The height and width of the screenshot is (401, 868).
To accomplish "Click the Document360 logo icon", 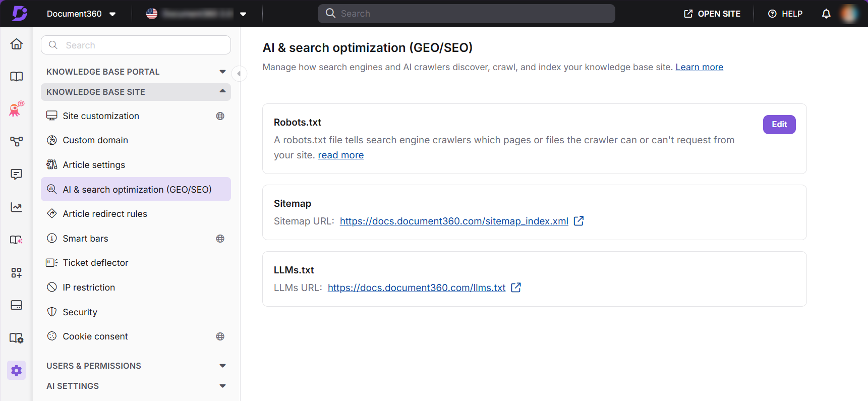I will [20, 13].
